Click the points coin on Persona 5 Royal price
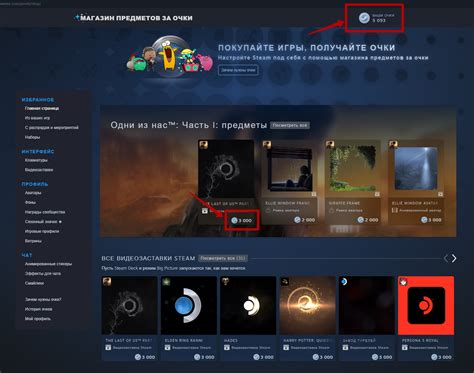Viewport: 474px width, 373px height. click(434, 357)
